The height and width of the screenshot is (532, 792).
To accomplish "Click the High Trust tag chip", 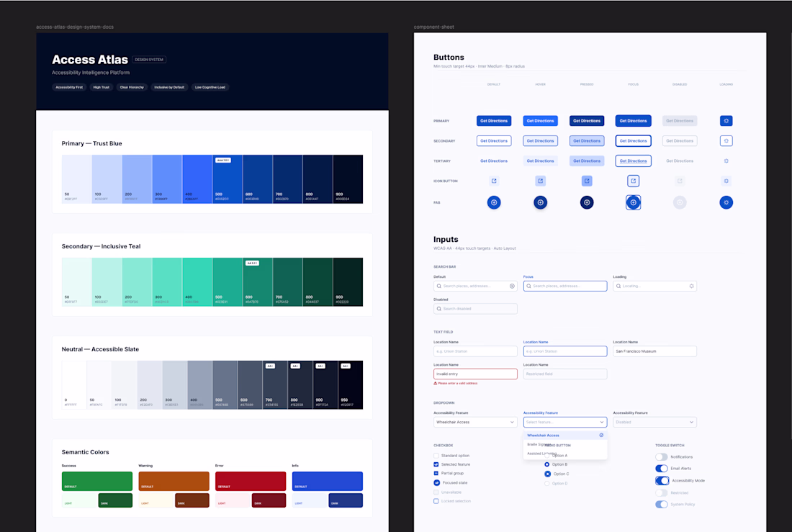I will pyautogui.click(x=101, y=87).
